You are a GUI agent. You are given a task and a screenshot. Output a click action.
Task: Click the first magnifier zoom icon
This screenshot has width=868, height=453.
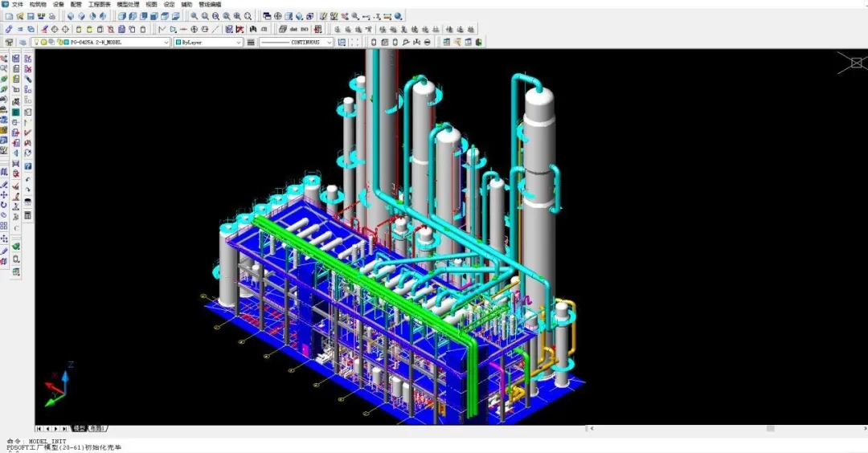(194, 16)
